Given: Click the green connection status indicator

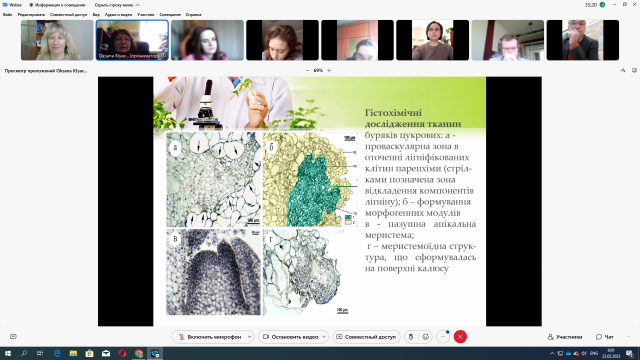Looking at the screenshot, I should coord(602,5).
